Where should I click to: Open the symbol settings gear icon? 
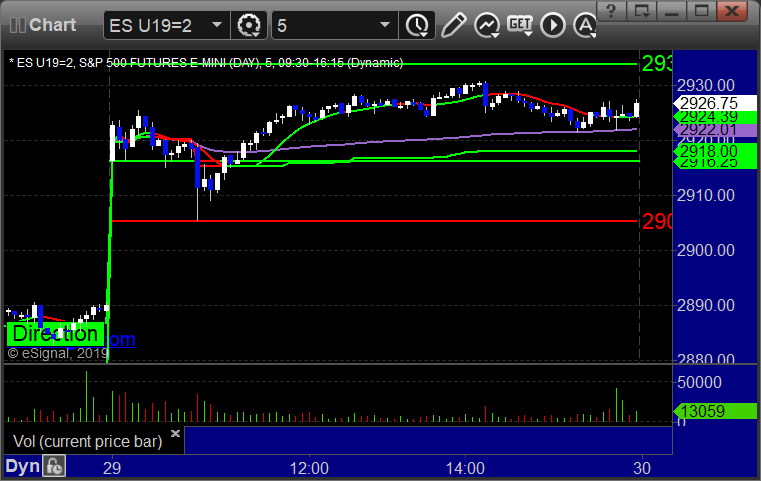click(249, 25)
